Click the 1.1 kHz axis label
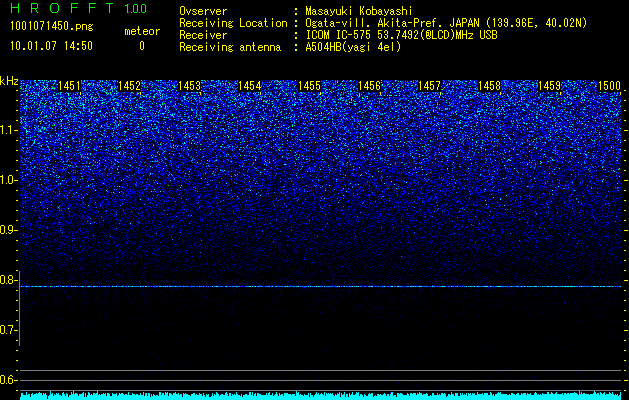Image resolution: width=629 pixels, height=400 pixels. [x=9, y=130]
